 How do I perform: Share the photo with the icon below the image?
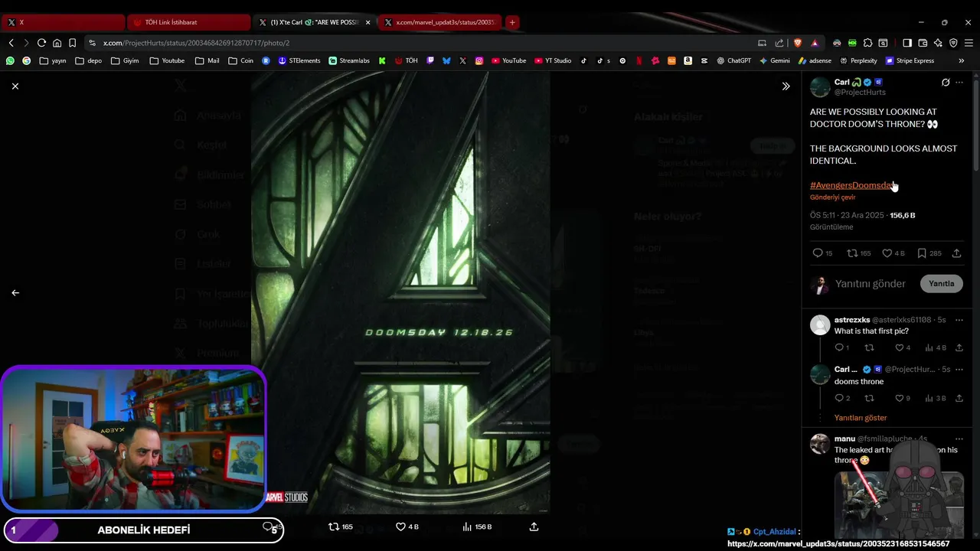(534, 527)
